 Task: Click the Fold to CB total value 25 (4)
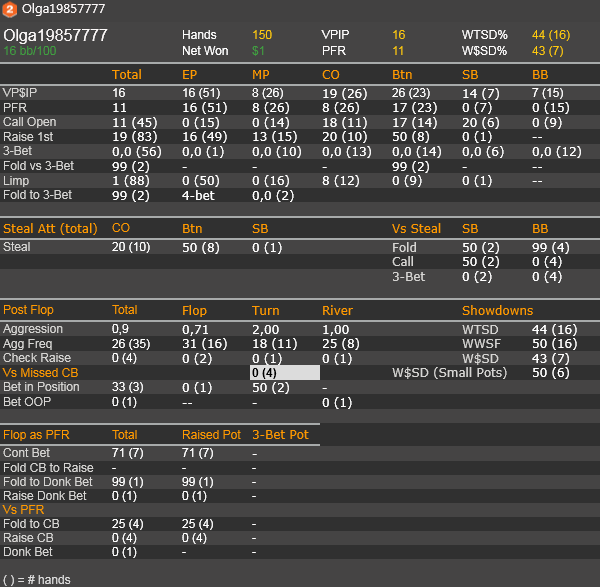tap(127, 524)
